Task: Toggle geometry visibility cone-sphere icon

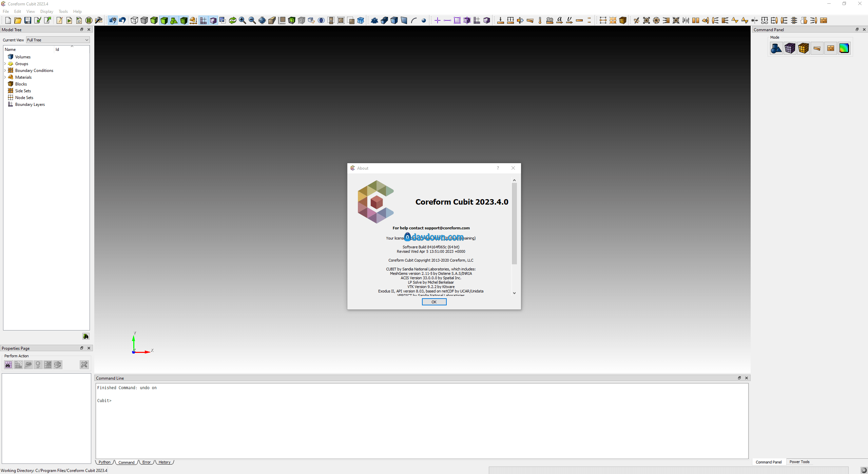Action: click(x=174, y=20)
